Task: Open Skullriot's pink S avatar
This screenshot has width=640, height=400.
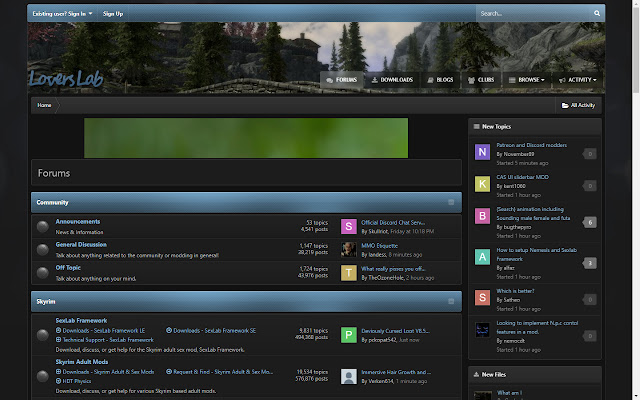Action: 349,227
